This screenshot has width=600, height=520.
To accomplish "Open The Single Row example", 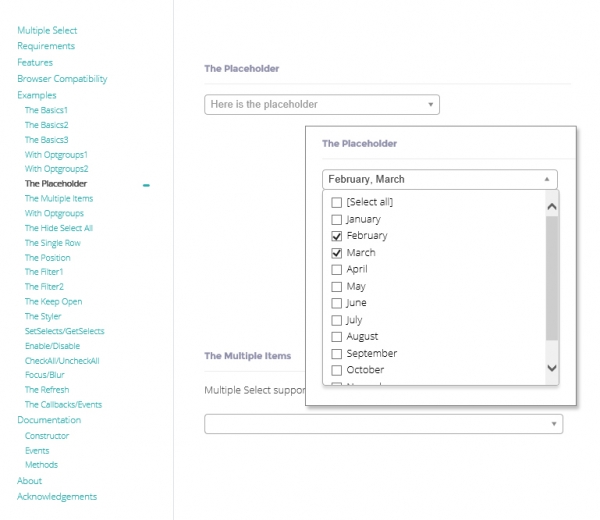I will coord(53,243).
